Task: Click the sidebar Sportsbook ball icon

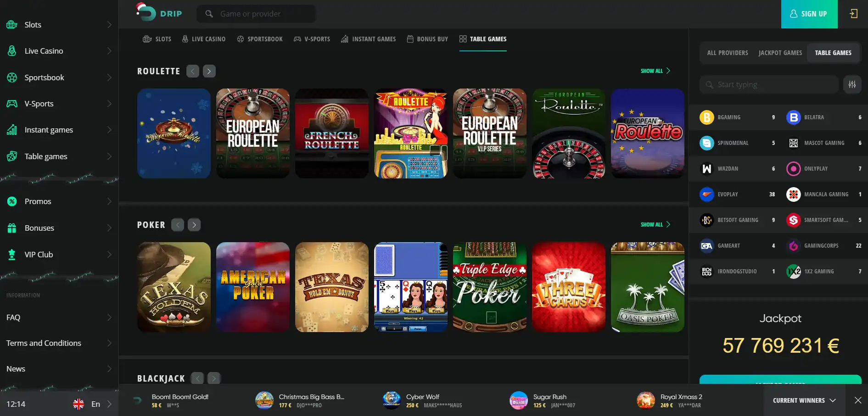Action: coord(12,78)
